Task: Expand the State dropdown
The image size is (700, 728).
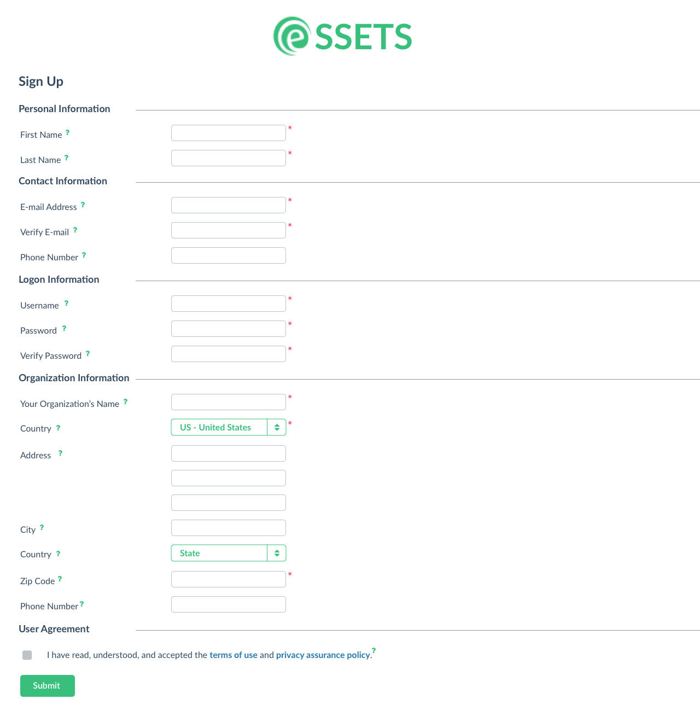Action: [229, 553]
